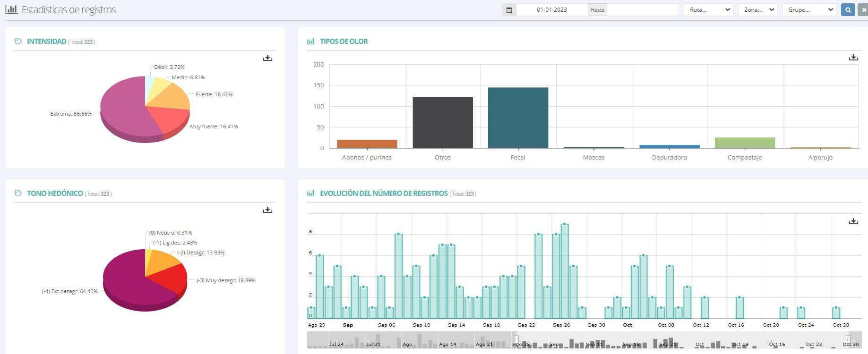Viewport: 868px width, 354px height.
Task: Click the start date field 01-01-2023
Action: (x=552, y=9)
